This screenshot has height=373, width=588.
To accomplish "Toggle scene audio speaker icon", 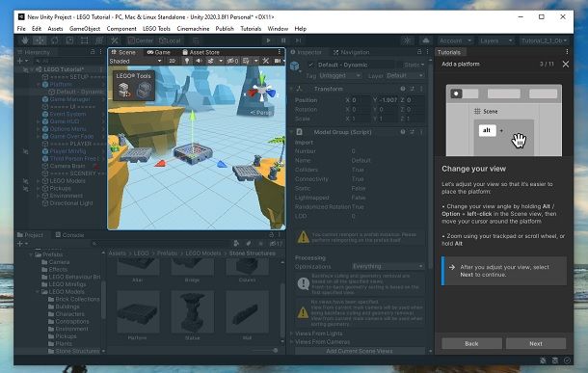I will [199, 61].
